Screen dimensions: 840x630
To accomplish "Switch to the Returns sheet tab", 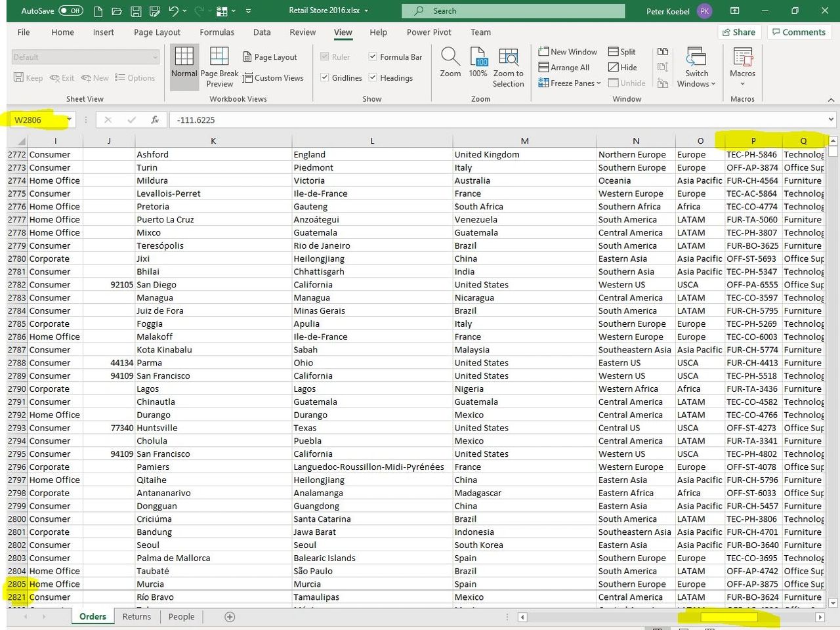I will pos(136,617).
